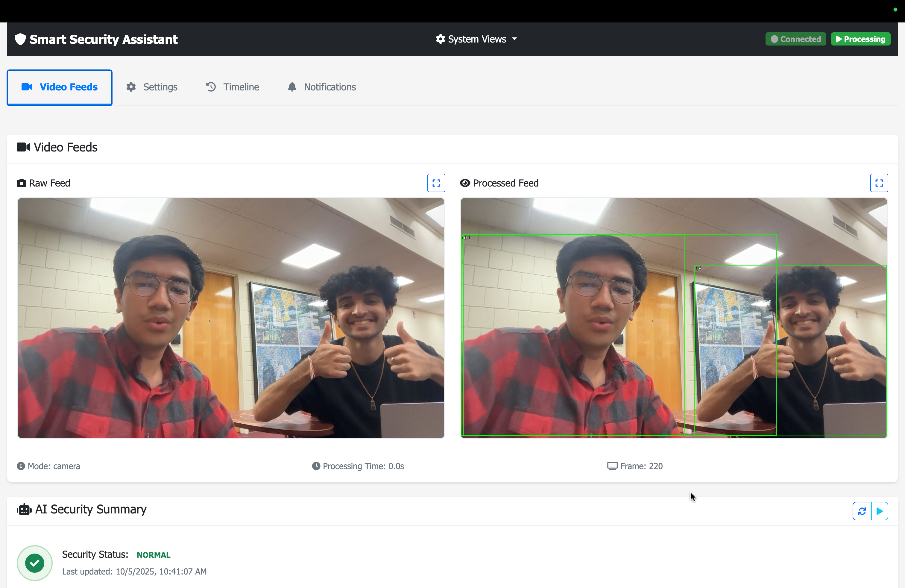Open the Timeline tab

[x=232, y=87]
